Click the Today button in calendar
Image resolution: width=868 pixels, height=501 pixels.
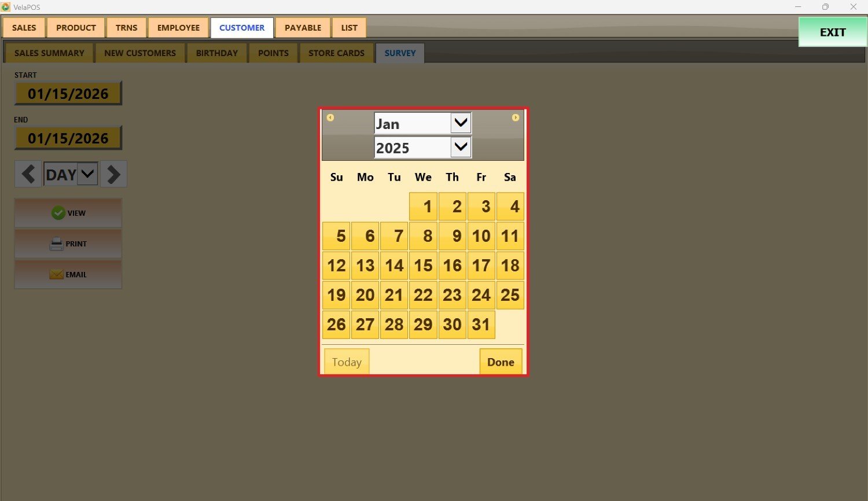(x=347, y=362)
